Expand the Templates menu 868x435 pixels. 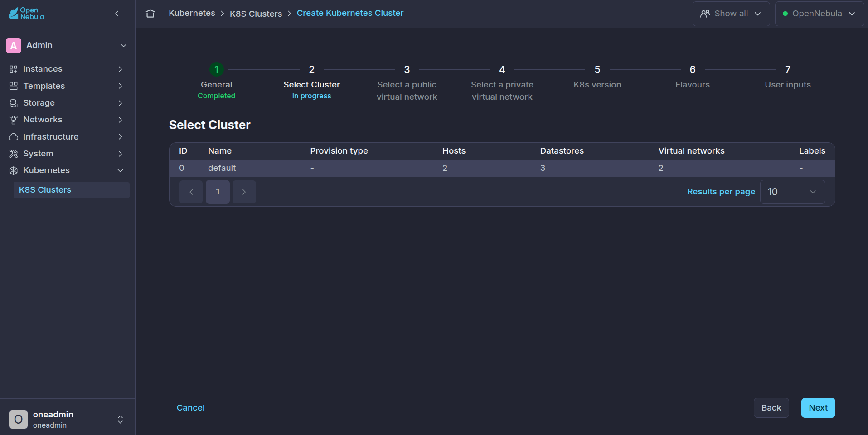click(120, 86)
